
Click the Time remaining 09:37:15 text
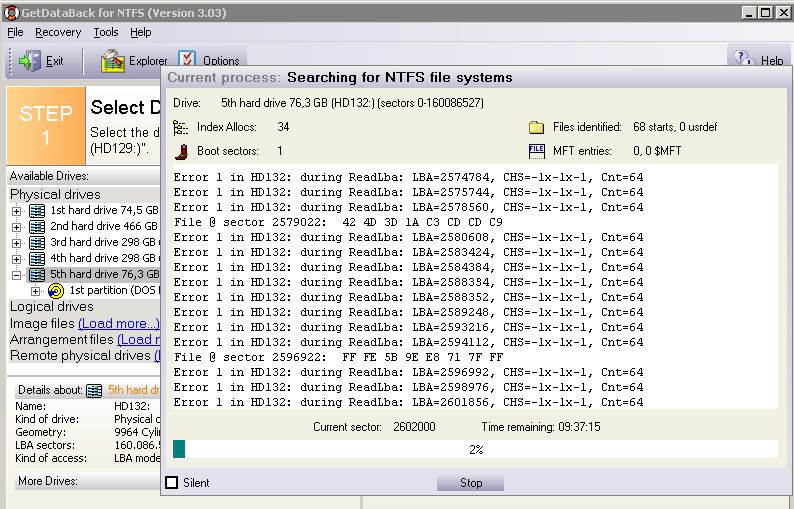[541, 427]
